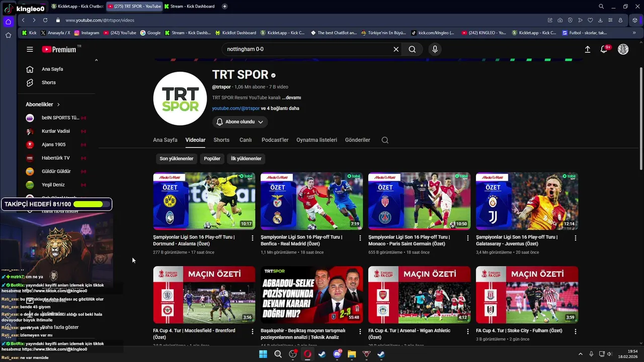644x362 pixels.
Task: Open the YouTube upload (create) icon
Action: click(587, 49)
